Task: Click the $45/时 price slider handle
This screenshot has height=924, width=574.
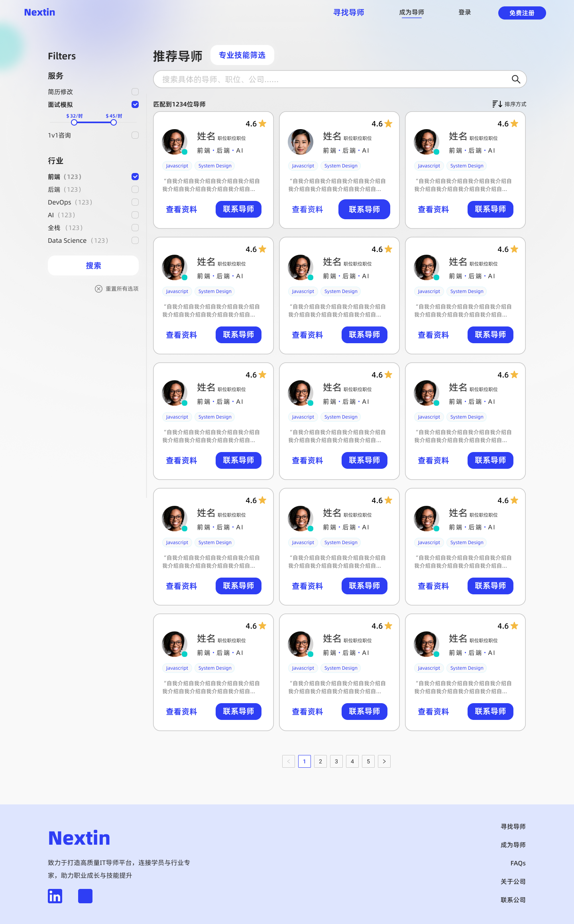Action: click(x=114, y=122)
